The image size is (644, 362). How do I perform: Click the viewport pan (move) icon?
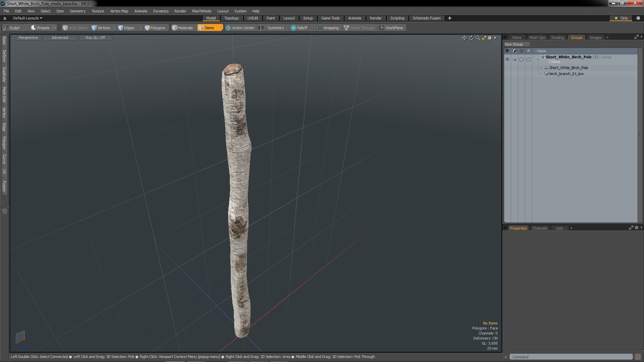coord(464,38)
